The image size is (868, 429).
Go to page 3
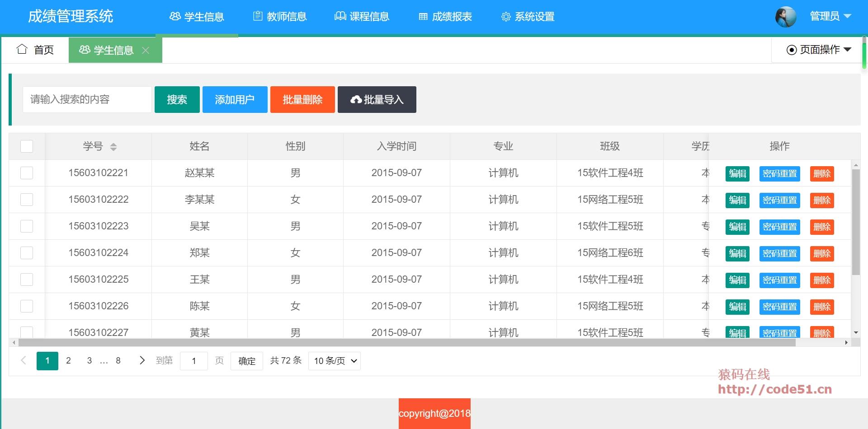pos(90,360)
